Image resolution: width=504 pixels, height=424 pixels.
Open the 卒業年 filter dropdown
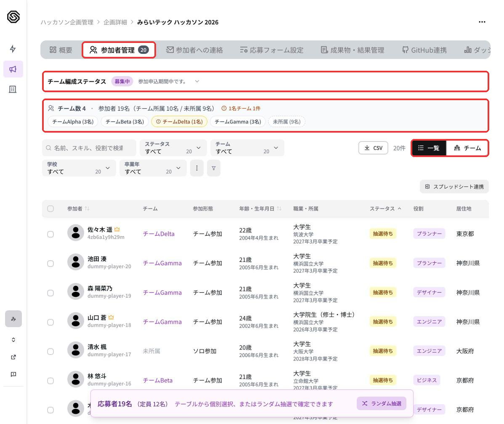click(x=153, y=168)
